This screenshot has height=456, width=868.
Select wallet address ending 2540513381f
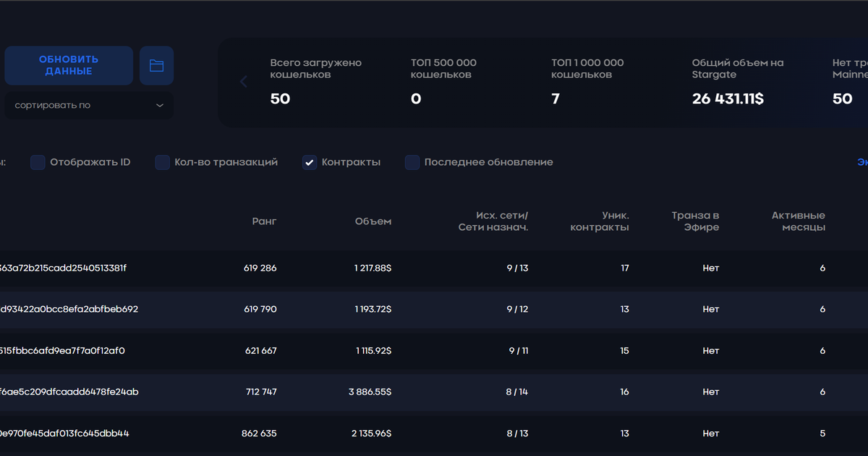63,269
